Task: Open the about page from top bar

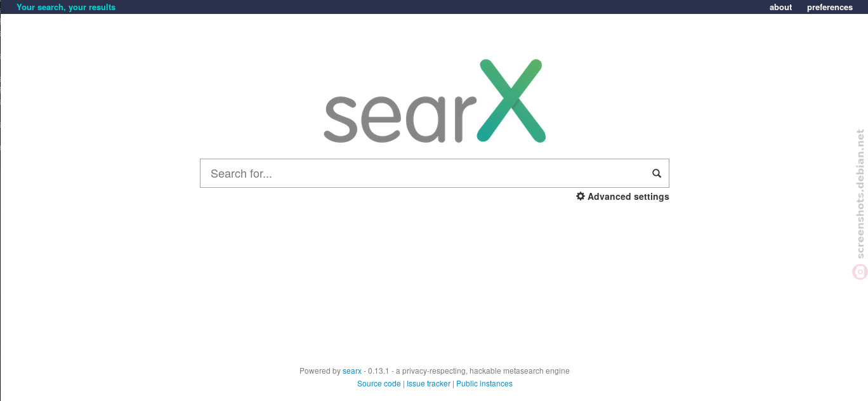Action: (x=780, y=8)
